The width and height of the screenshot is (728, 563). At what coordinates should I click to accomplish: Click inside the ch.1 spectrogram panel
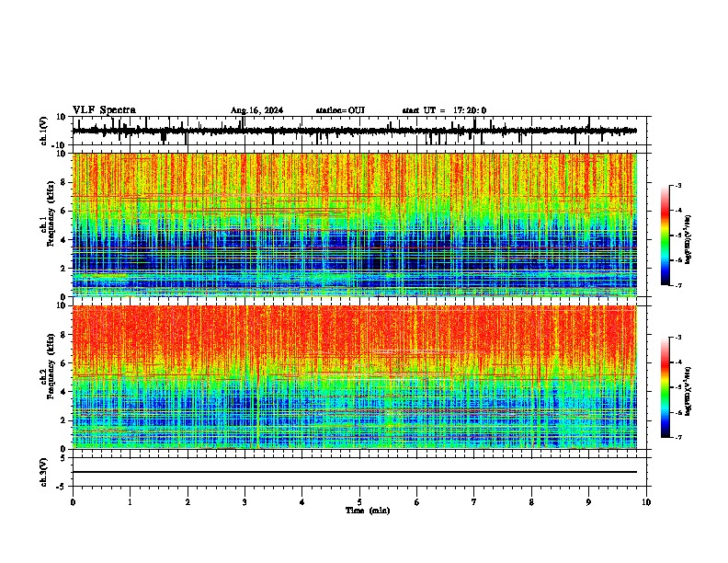(355, 224)
